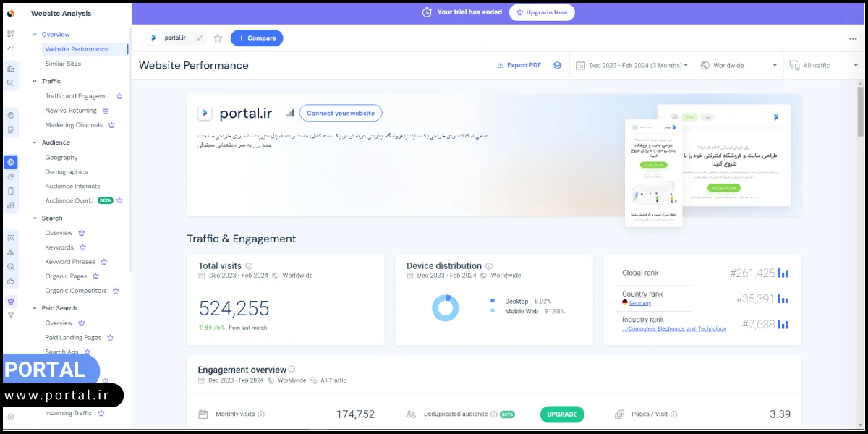Click the Upgrade Now button in the trial banner

point(542,12)
